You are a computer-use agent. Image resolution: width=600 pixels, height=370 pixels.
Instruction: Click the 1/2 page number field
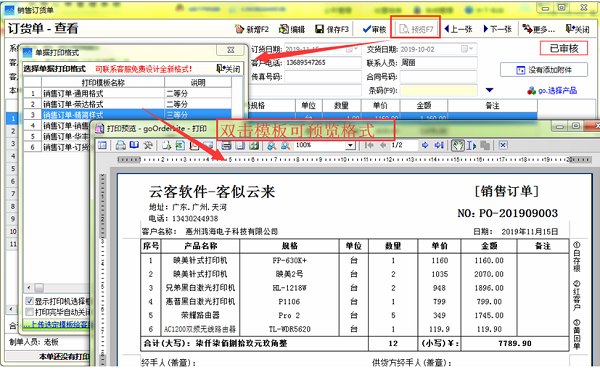point(403,145)
